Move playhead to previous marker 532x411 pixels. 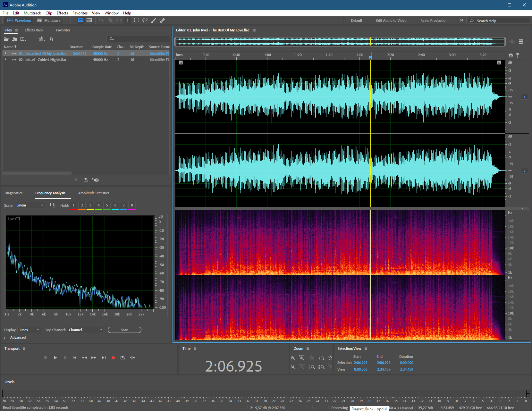point(74,358)
